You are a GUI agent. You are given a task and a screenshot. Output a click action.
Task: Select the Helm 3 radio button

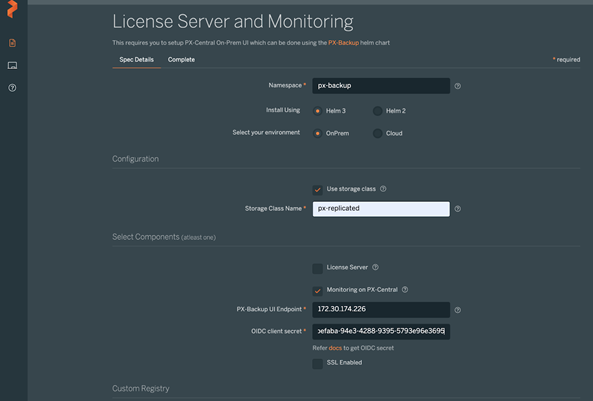[x=318, y=111]
